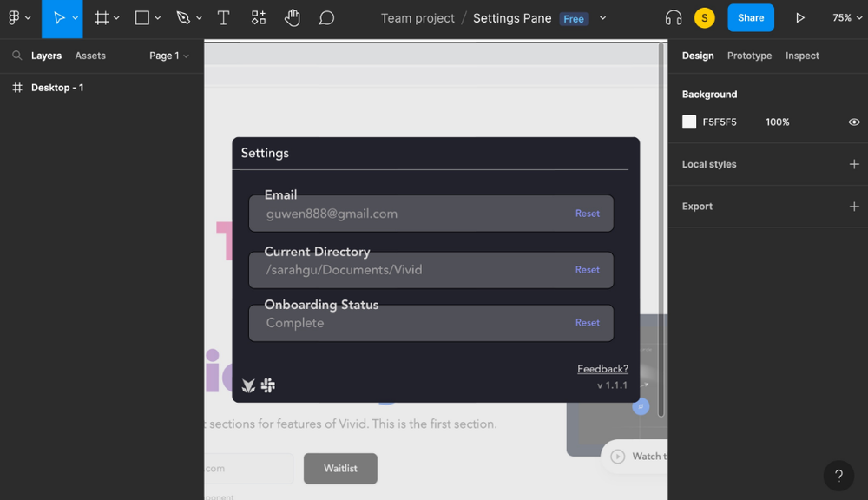Image resolution: width=868 pixels, height=500 pixels.
Task: Switch to the Assets tab
Action: pos(90,56)
